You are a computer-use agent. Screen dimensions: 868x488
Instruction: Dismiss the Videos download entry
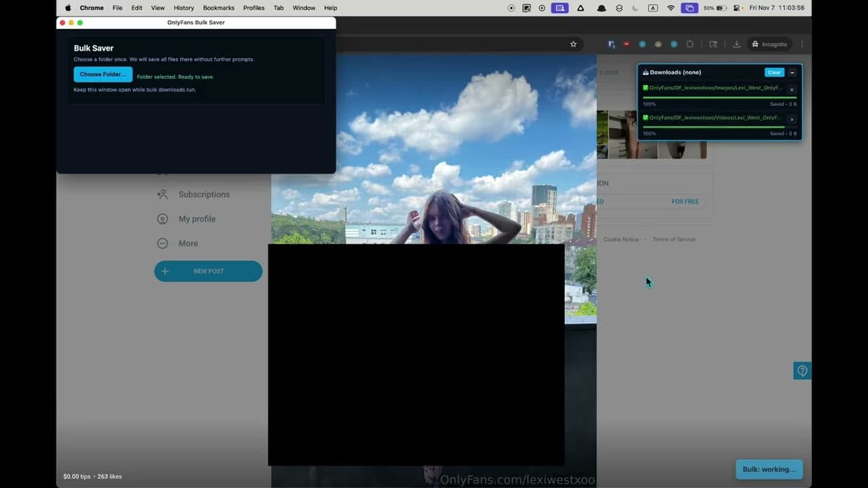click(791, 118)
